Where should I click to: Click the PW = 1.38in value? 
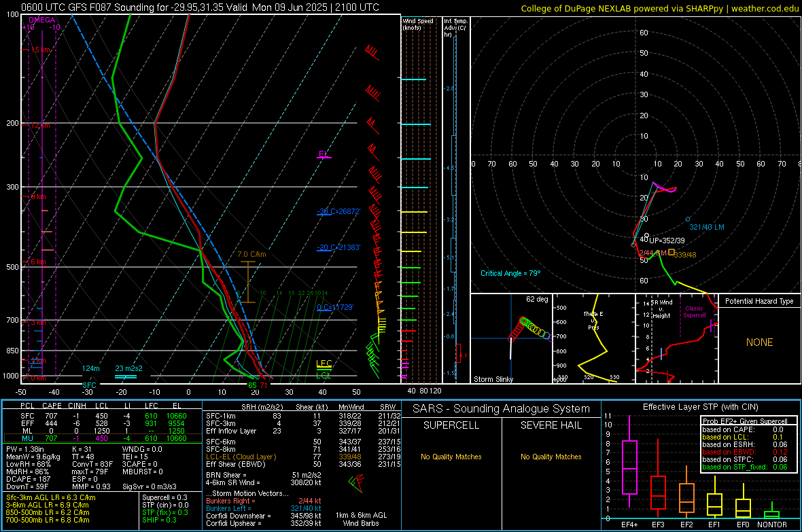27,449
